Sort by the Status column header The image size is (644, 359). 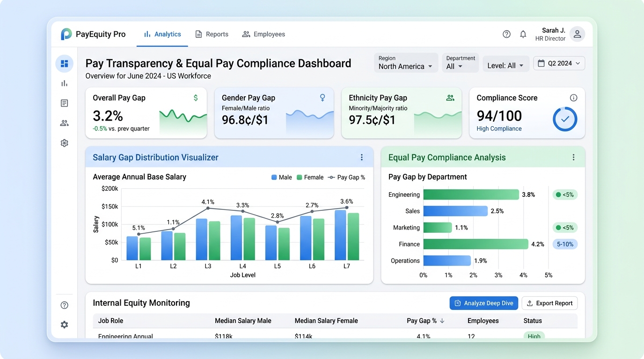click(533, 321)
